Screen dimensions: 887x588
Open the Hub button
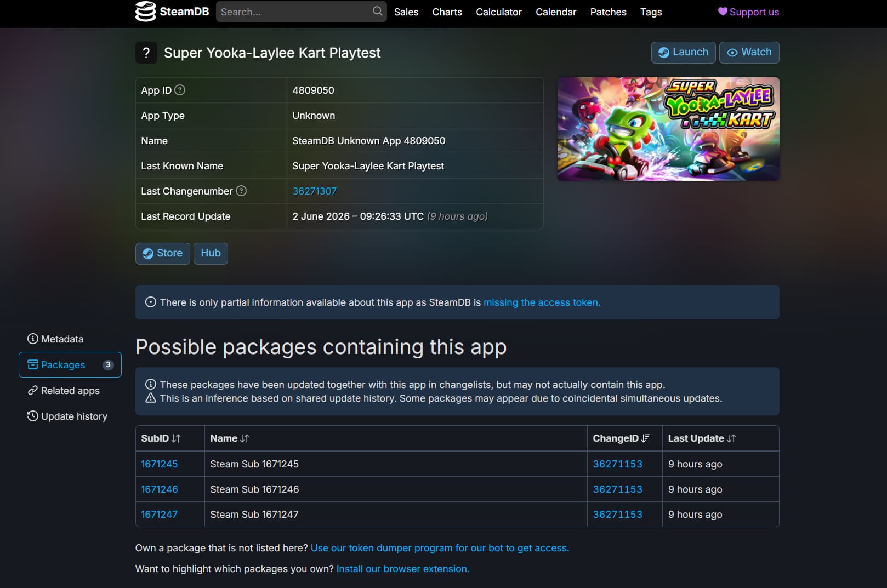[x=211, y=254]
